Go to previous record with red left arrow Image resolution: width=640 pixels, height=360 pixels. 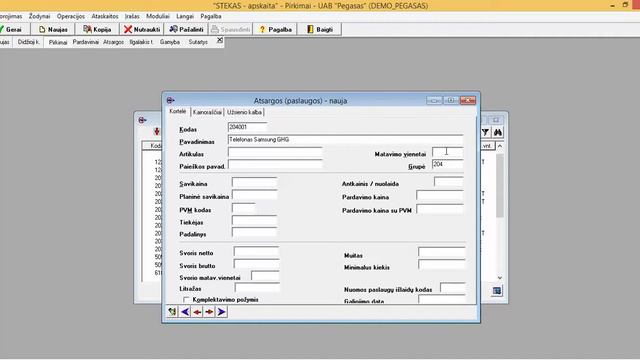[197, 312]
